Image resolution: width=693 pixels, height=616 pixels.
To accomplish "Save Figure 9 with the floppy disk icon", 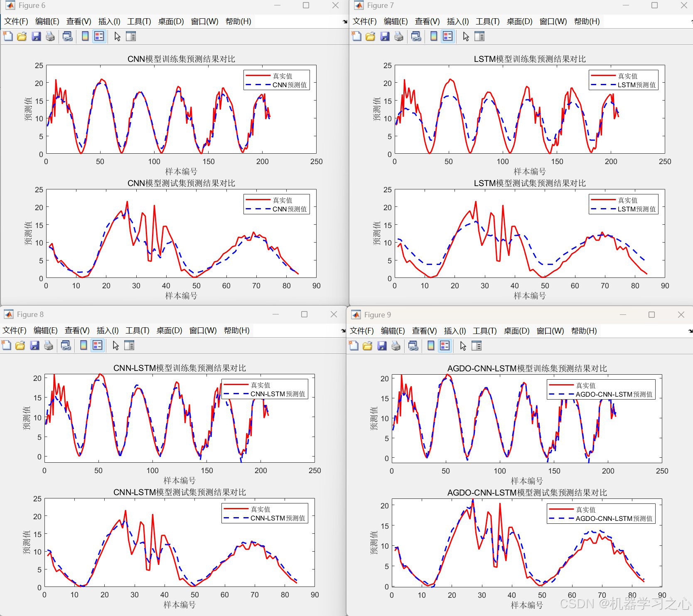I will tap(382, 346).
